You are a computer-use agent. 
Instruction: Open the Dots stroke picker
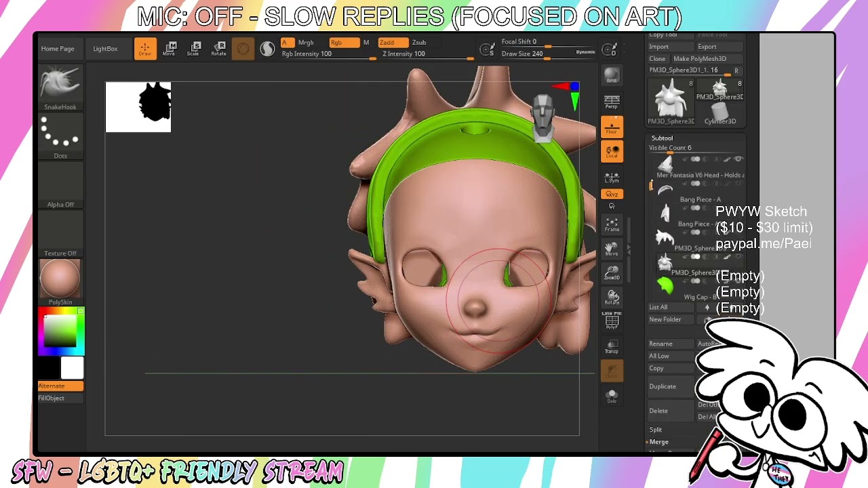click(60, 136)
